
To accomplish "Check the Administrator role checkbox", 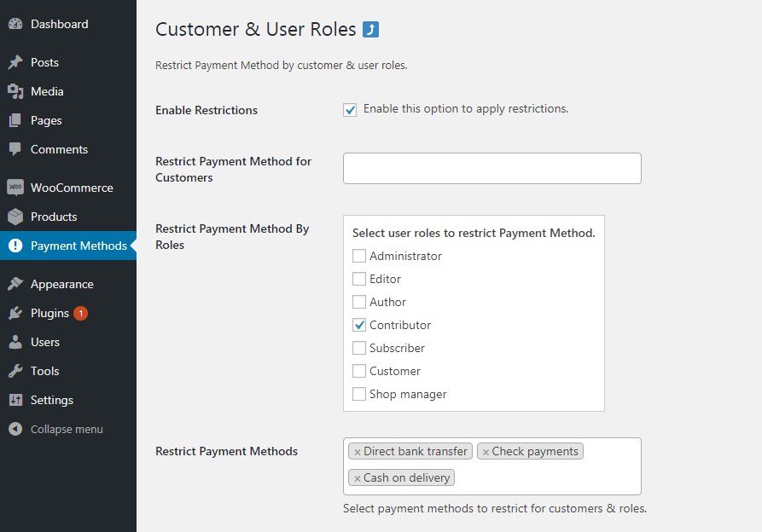I will (359, 256).
